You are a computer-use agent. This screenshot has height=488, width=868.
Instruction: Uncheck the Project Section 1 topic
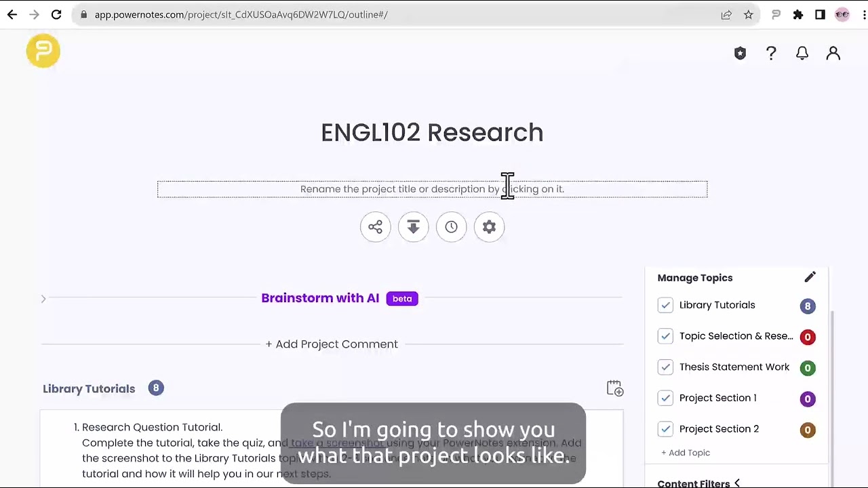tap(665, 398)
